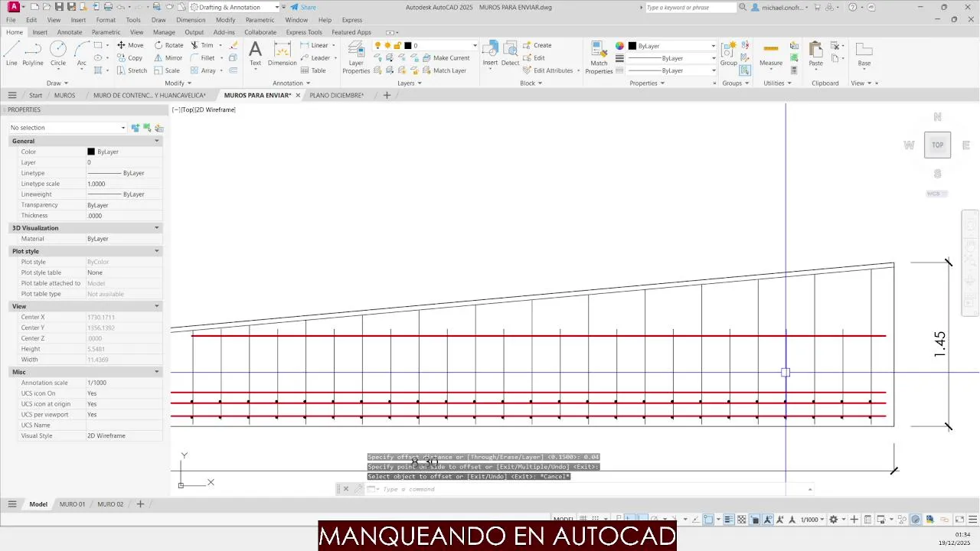
Task: Select the Mirror tool
Action: [x=168, y=57]
